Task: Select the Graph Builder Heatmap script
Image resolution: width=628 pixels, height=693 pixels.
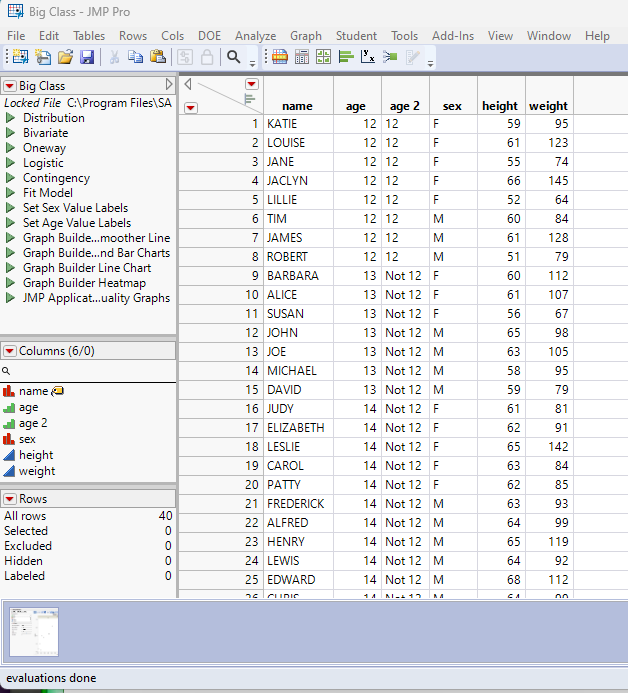Action: click(x=84, y=283)
